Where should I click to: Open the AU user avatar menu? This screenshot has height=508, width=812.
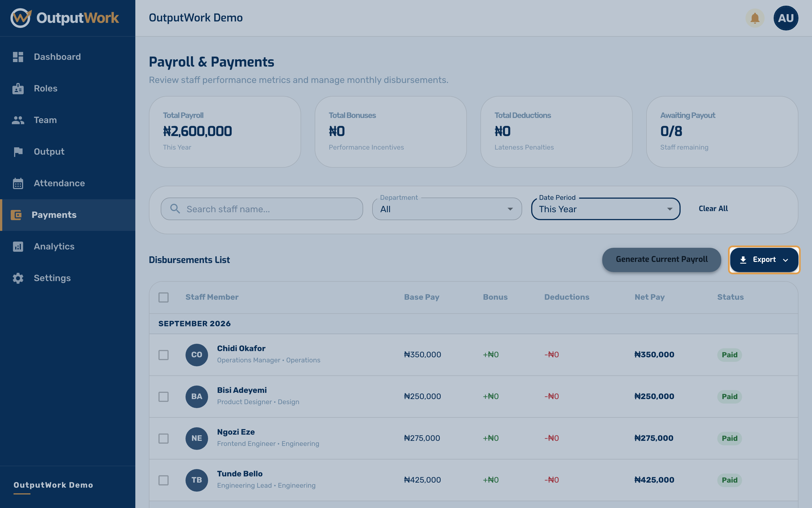coord(785,18)
